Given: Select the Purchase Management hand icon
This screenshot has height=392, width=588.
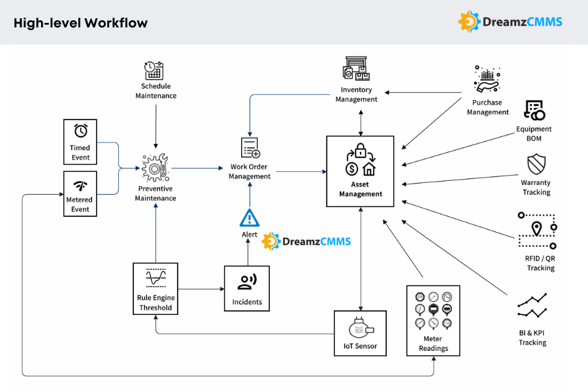Looking at the screenshot, I should pos(487,82).
